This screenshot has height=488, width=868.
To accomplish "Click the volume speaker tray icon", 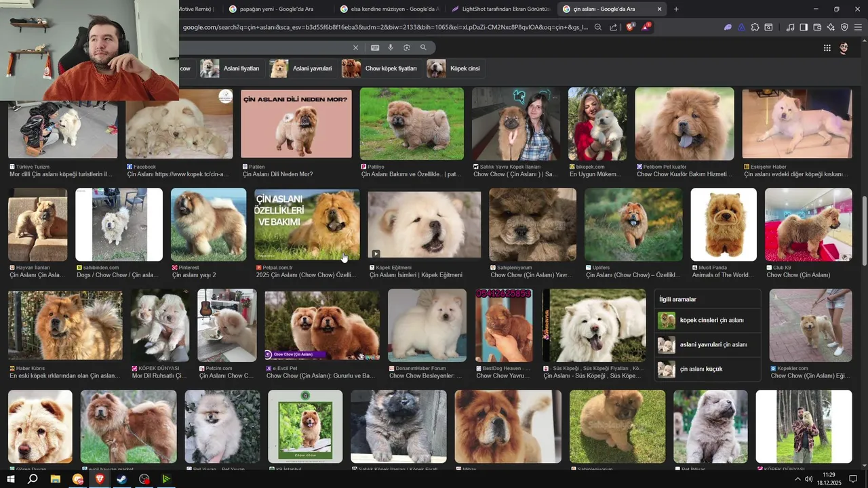I will [809, 479].
